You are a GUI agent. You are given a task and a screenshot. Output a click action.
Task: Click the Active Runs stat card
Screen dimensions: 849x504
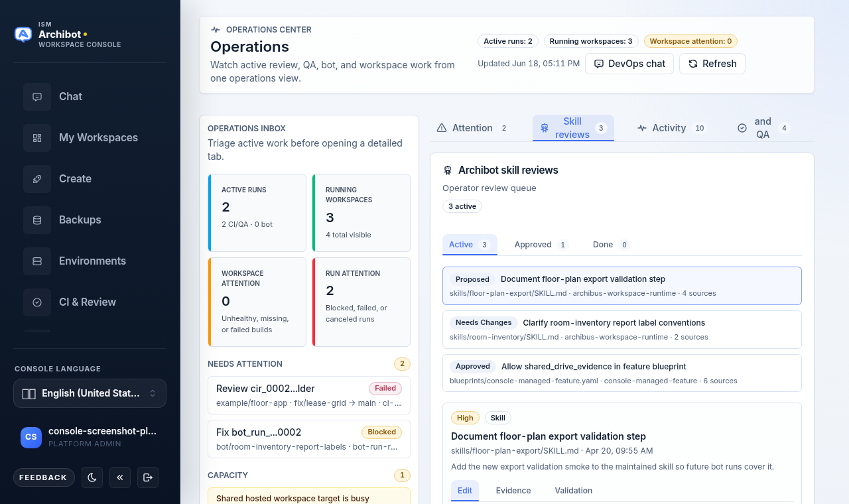[x=257, y=213]
